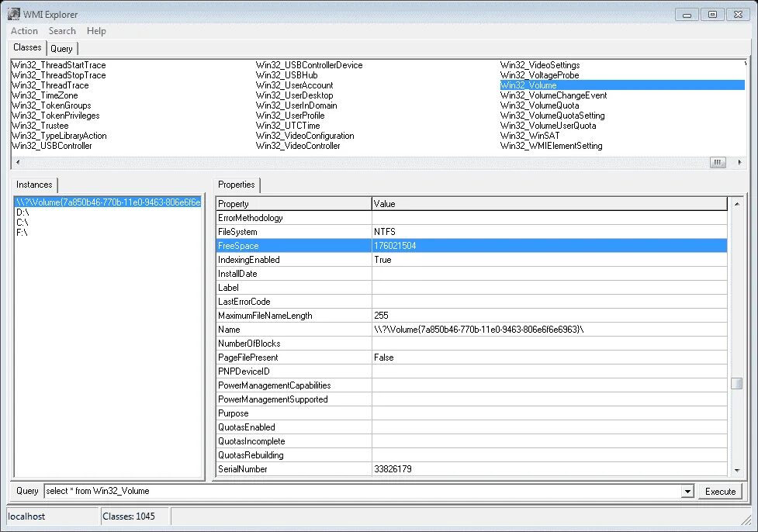This screenshot has height=532, width=758.
Task: Select the FreeSpace property row
Action: click(472, 246)
